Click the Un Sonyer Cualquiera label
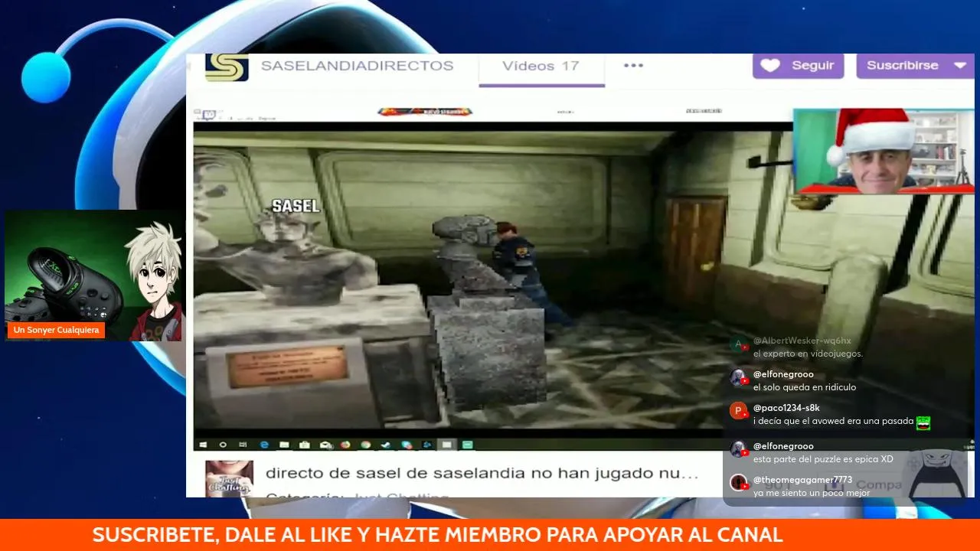The width and height of the screenshot is (980, 551). [56, 330]
